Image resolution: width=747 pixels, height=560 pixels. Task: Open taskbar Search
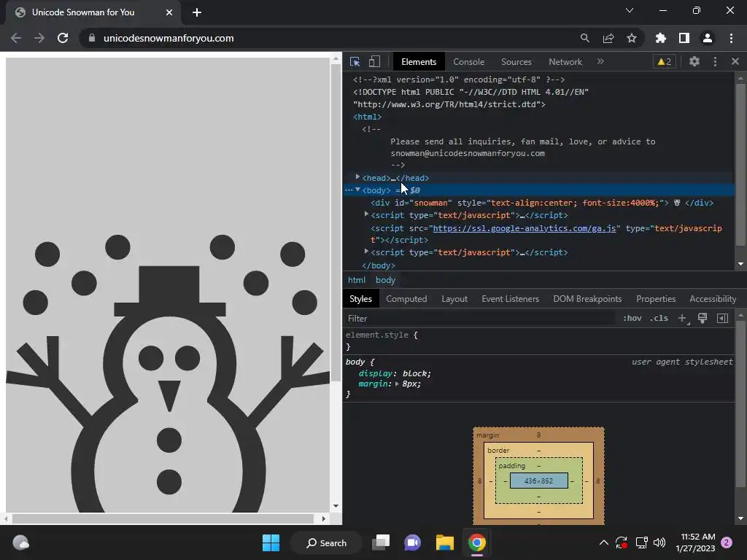(326, 542)
